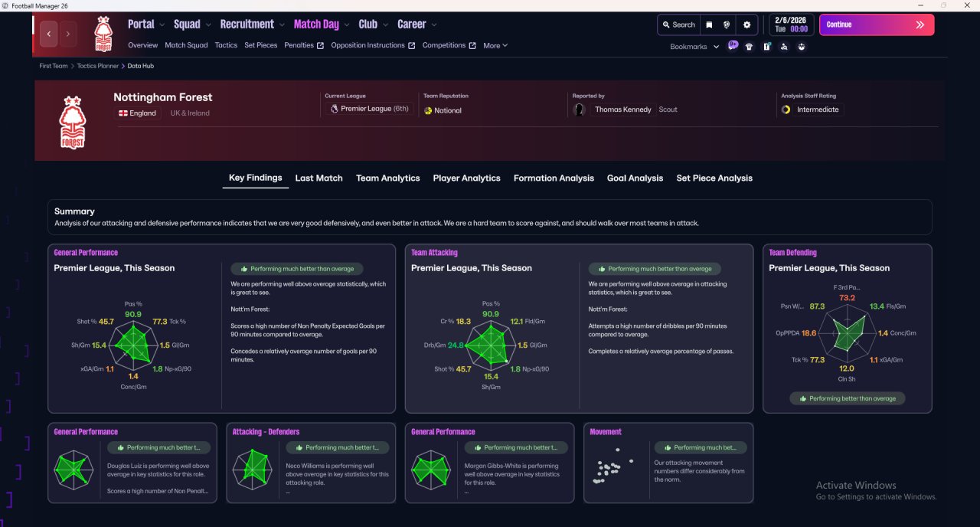Click the Premier League (6th) link
The image size is (980, 527).
click(370, 109)
